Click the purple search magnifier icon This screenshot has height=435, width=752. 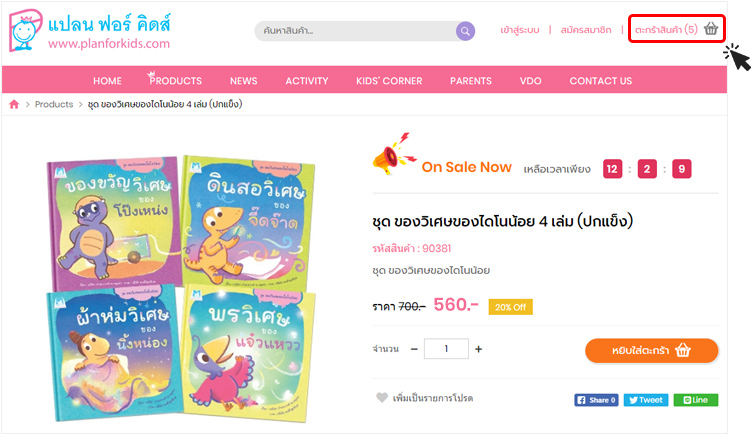pos(465,31)
